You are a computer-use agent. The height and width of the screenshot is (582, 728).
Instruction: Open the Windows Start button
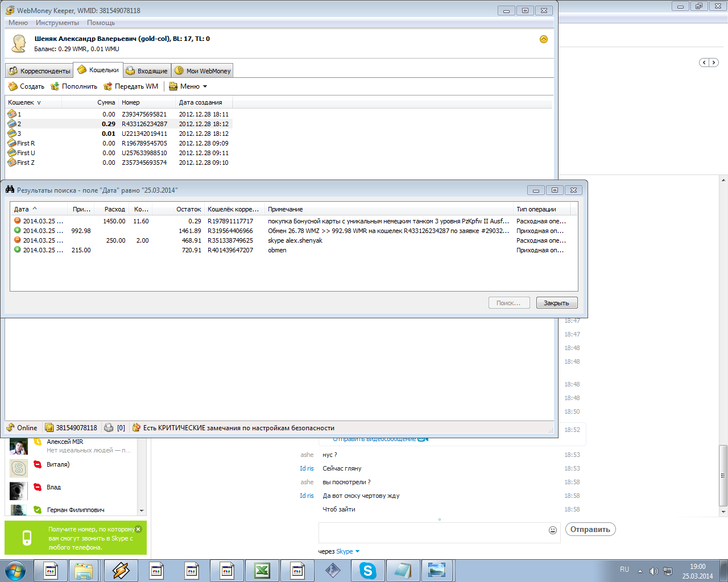pos(15,571)
